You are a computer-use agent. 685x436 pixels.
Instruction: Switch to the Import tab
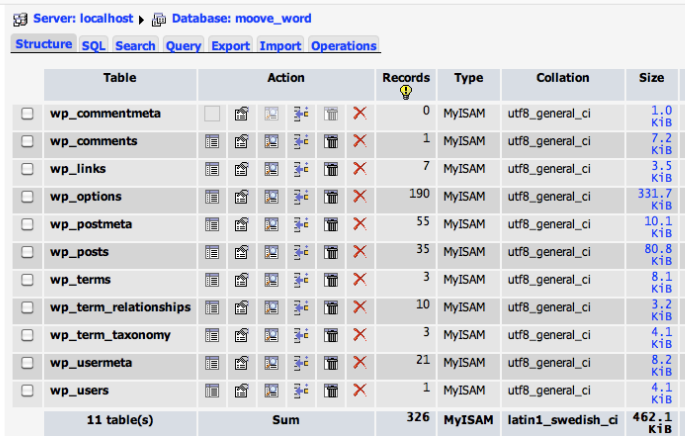pyautogui.click(x=280, y=46)
